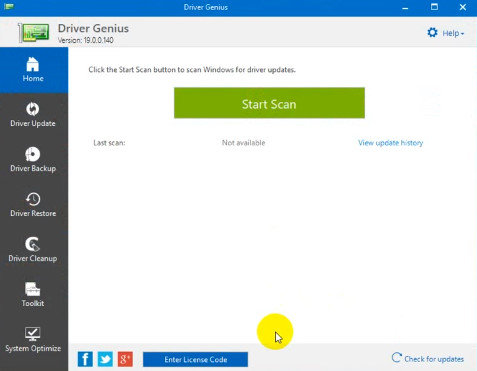Open the Driver Backup section
477x371 pixels.
pyautogui.click(x=33, y=160)
